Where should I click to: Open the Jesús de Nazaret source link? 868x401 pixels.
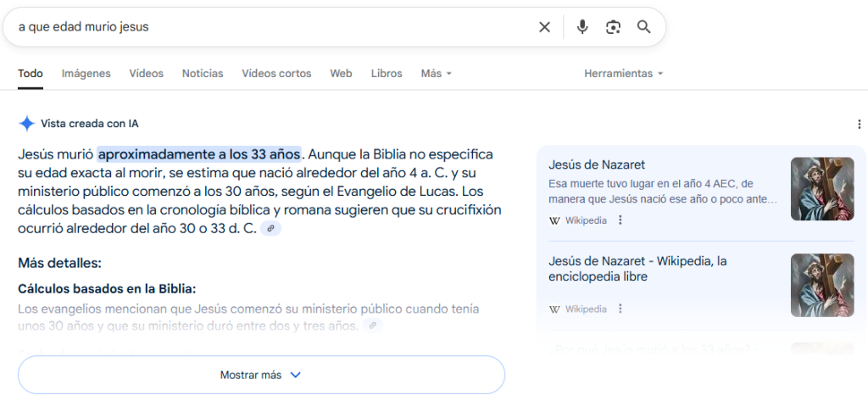click(x=597, y=164)
